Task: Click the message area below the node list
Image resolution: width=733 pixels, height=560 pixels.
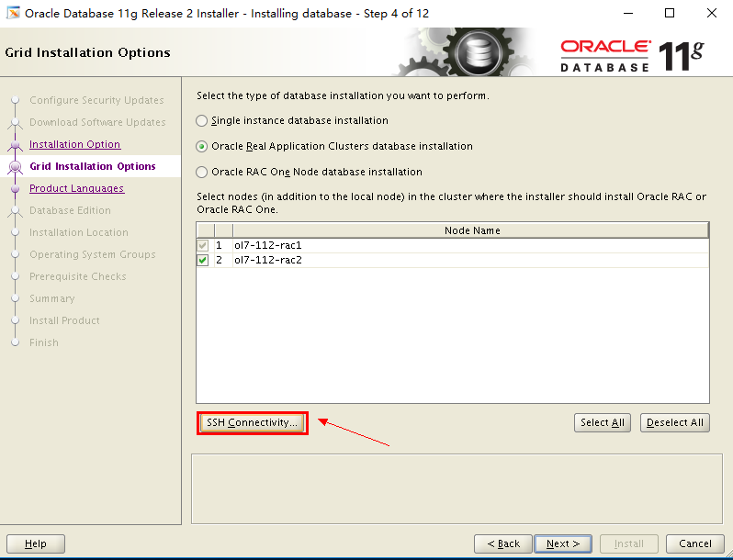Action: tap(457, 488)
